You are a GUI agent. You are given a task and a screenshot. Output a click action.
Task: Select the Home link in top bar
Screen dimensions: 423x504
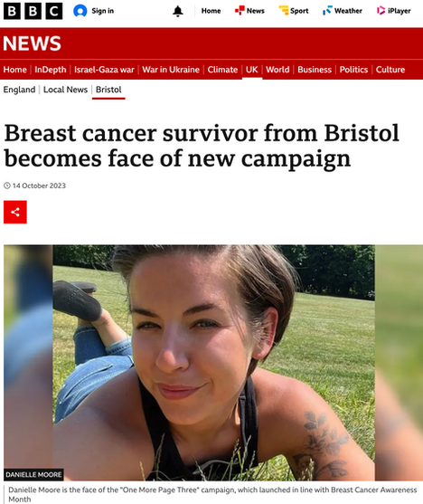[211, 11]
